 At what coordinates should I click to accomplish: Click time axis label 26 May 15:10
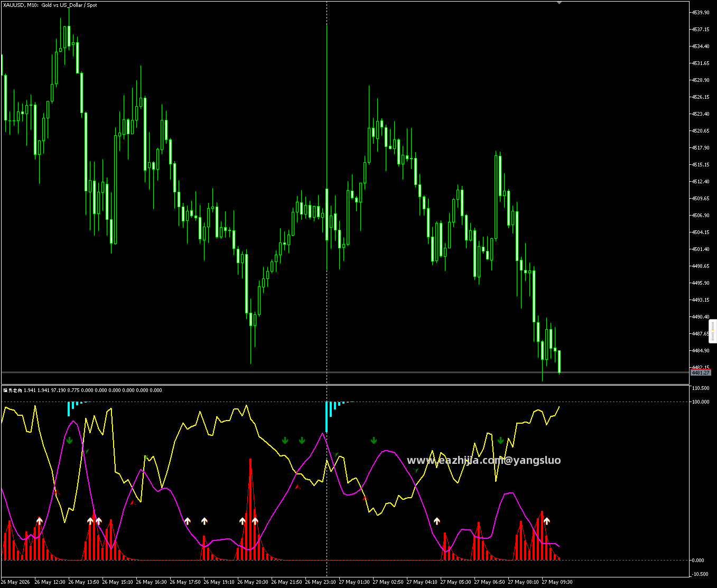[118, 582]
